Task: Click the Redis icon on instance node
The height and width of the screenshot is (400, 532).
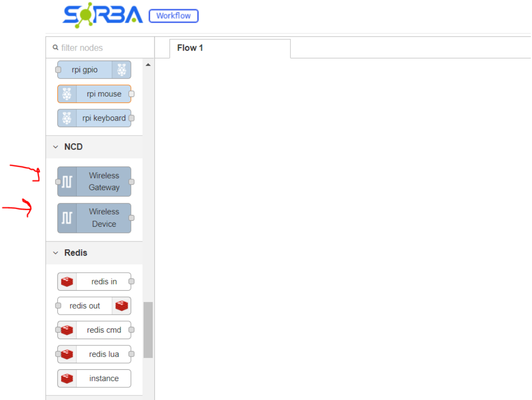Action: (x=67, y=378)
